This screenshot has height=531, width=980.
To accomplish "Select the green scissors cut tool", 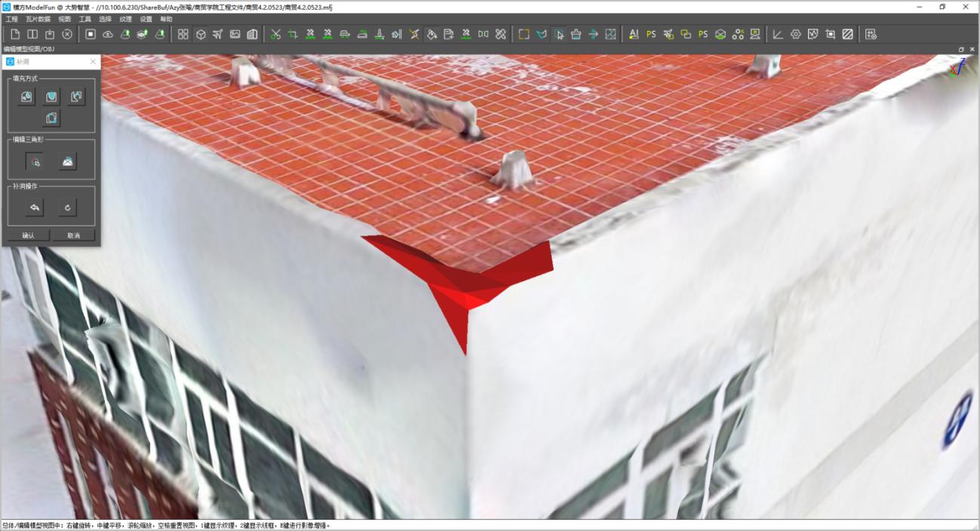I will point(275,34).
